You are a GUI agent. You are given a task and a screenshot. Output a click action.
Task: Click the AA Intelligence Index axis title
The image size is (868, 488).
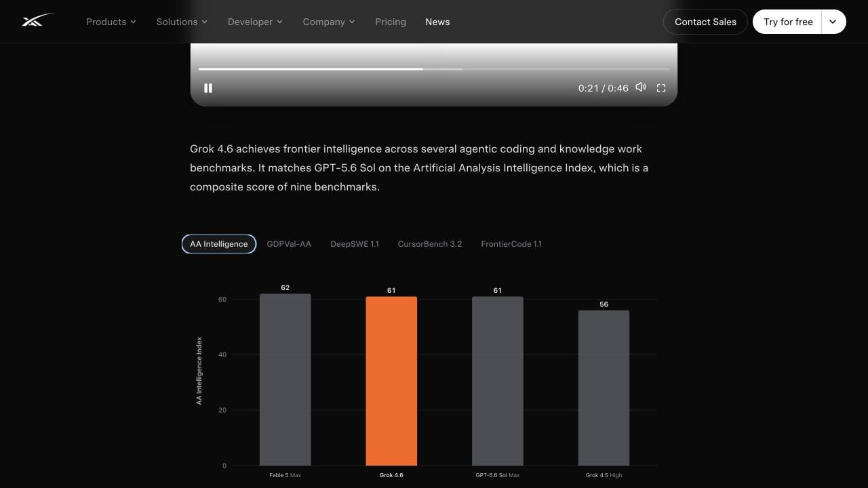click(x=199, y=371)
